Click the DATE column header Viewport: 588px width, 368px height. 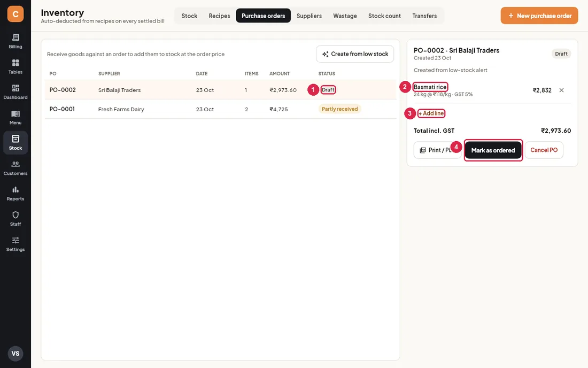(202, 73)
